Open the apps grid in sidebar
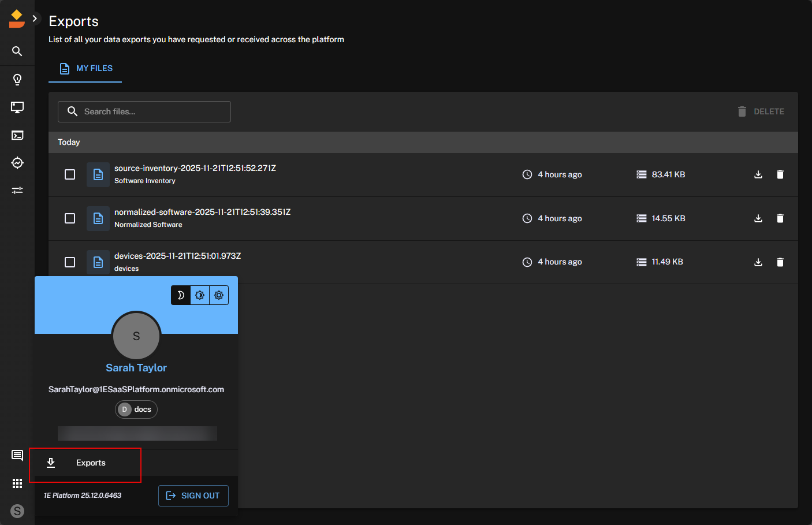The height and width of the screenshot is (525, 812). click(x=17, y=483)
